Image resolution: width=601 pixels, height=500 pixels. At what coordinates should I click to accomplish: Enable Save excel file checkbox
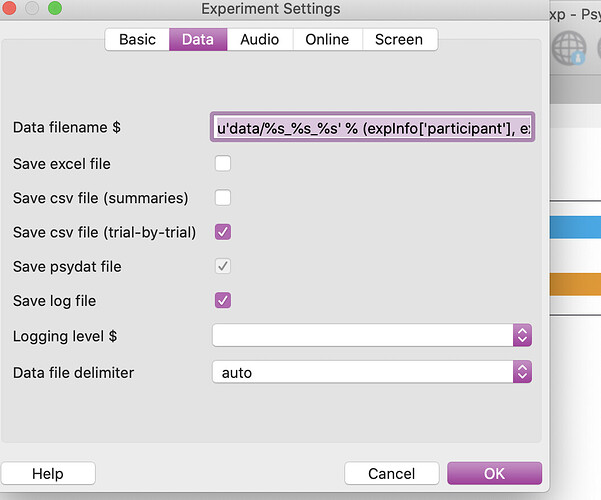point(223,163)
